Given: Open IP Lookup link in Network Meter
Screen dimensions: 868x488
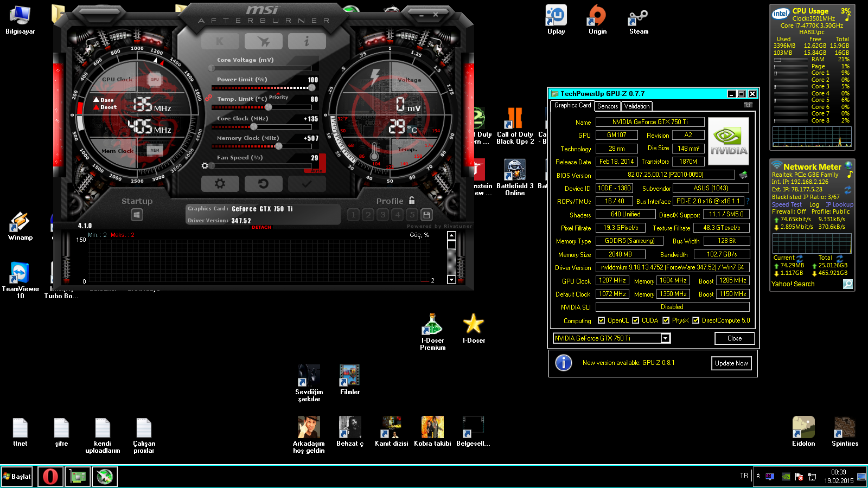Looking at the screenshot, I should [x=839, y=204].
